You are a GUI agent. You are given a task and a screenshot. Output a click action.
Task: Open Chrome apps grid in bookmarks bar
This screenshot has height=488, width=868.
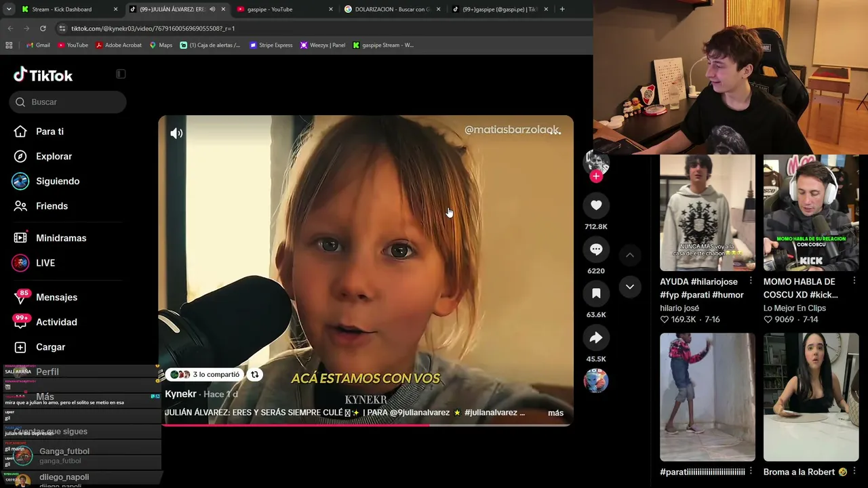[9, 45]
